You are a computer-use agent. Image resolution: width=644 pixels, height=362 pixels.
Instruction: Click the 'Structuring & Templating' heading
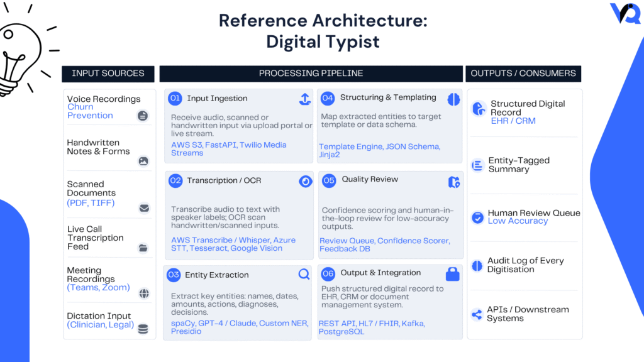point(388,97)
